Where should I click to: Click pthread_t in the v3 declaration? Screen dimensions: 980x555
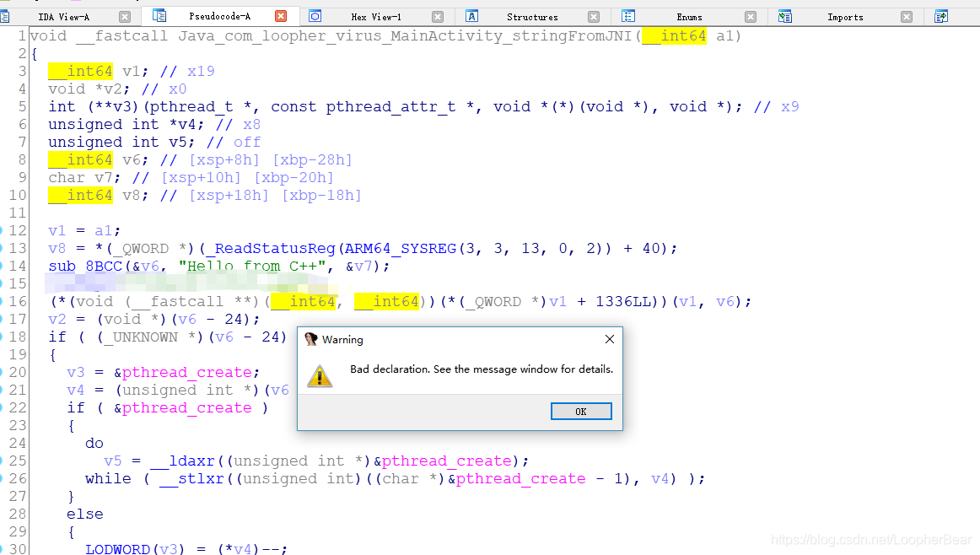click(x=201, y=107)
